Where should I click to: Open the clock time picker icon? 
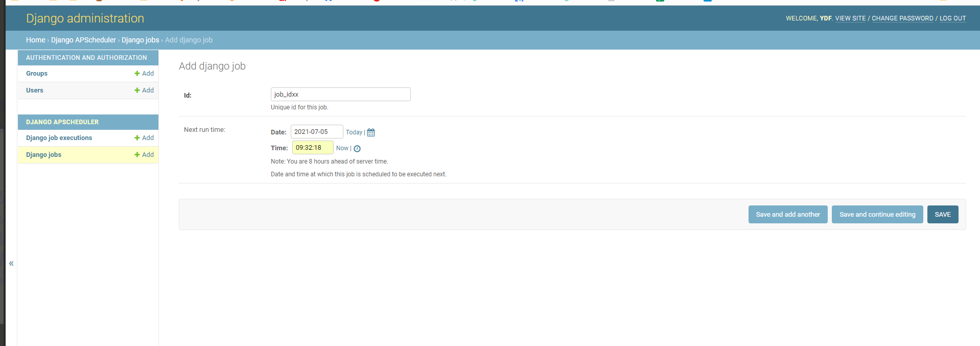coord(357,149)
